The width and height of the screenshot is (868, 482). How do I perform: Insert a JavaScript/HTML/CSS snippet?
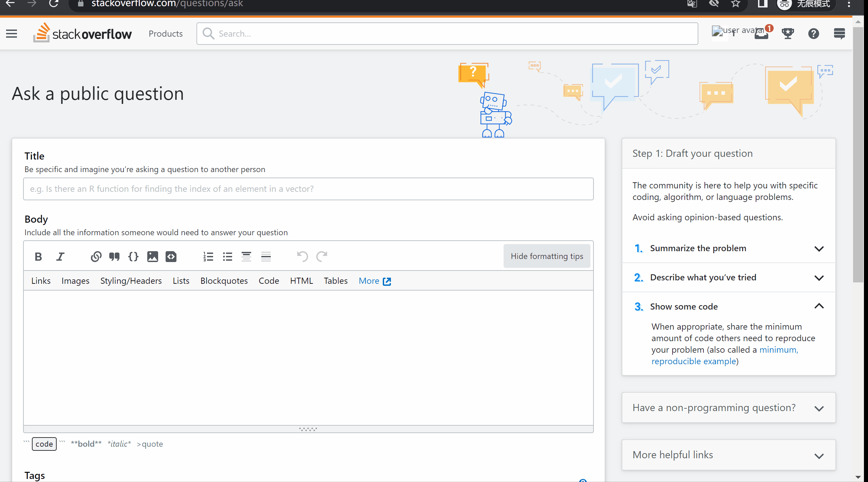[x=171, y=257]
